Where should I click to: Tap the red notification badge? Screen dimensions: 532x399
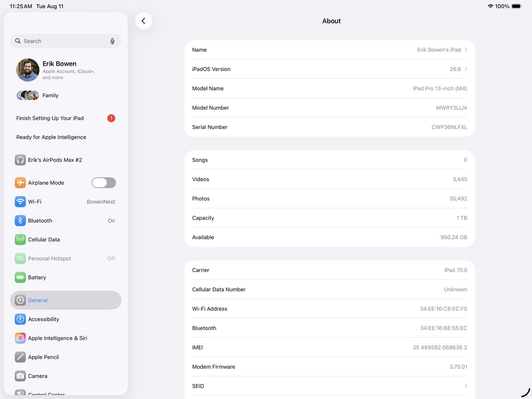(111, 118)
